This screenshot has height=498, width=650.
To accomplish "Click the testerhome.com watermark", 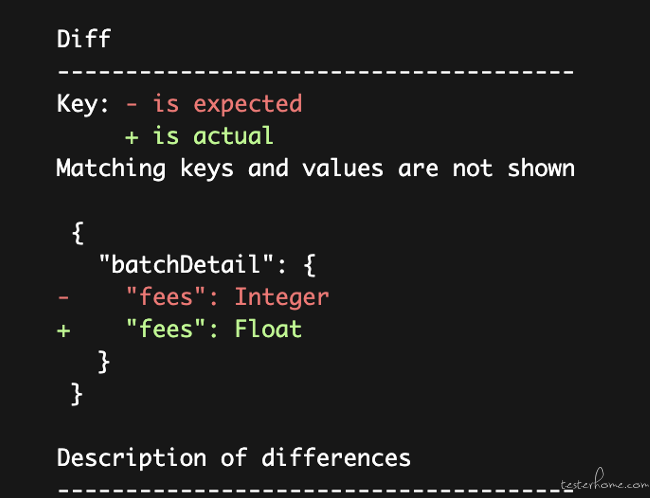I will (x=604, y=481).
